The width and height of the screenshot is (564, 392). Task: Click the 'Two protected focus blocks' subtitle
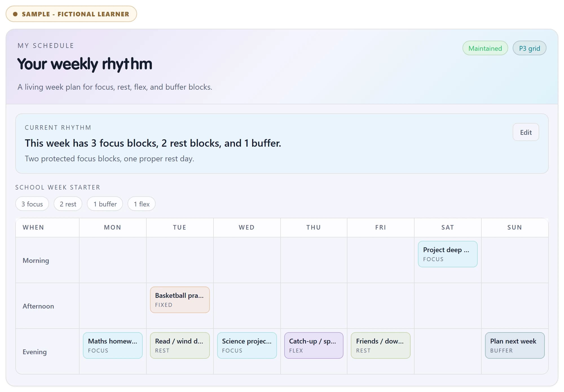[x=109, y=158]
